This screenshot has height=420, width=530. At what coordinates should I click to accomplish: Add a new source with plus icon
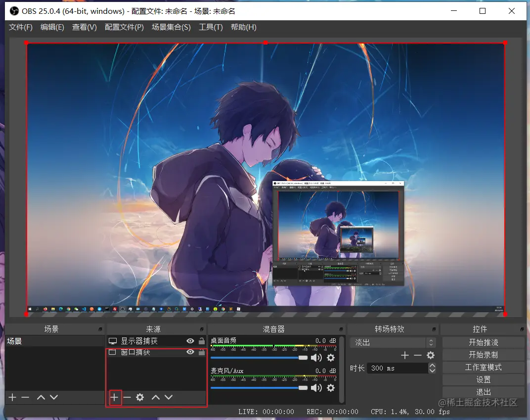(114, 397)
